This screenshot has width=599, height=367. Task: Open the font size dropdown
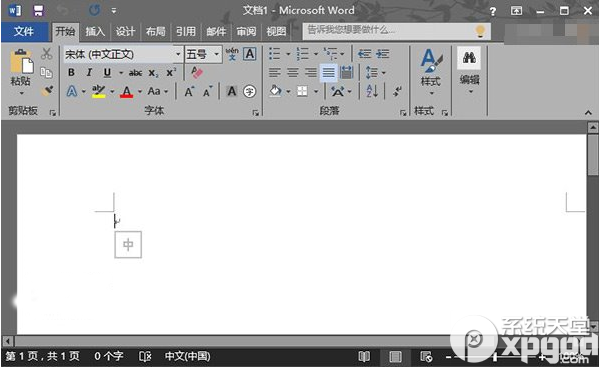tap(217, 54)
